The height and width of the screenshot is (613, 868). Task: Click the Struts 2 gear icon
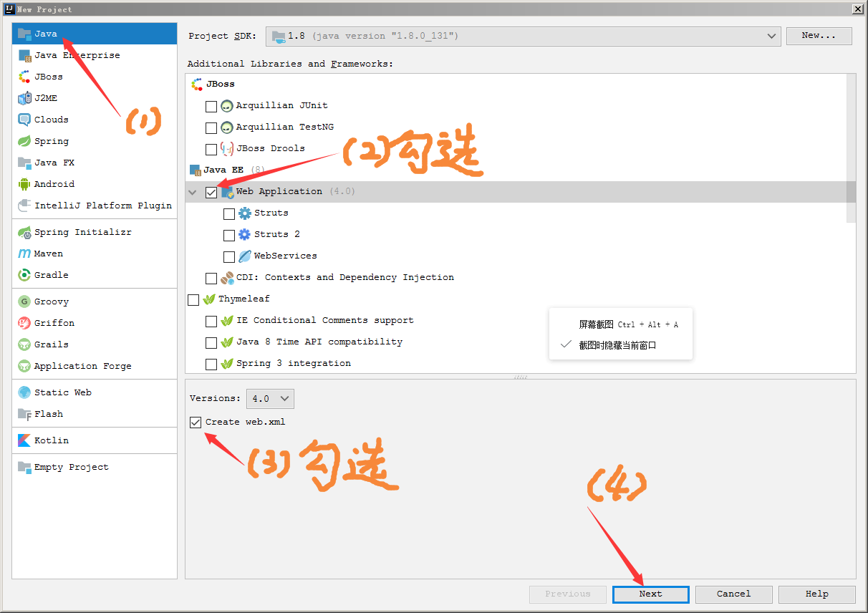245,234
